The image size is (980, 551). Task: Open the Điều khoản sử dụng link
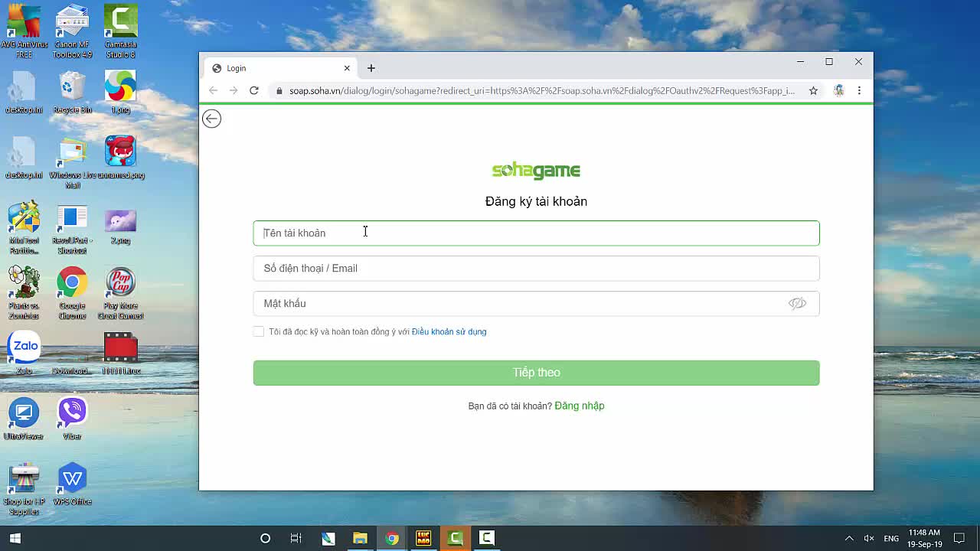coord(449,331)
